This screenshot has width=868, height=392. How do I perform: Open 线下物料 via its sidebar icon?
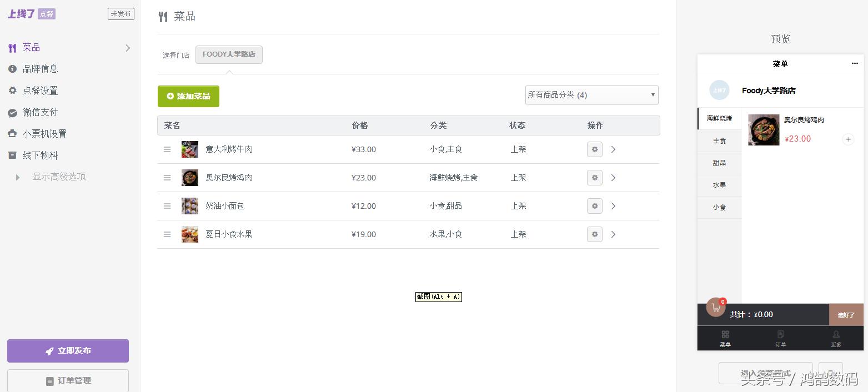(x=12, y=155)
